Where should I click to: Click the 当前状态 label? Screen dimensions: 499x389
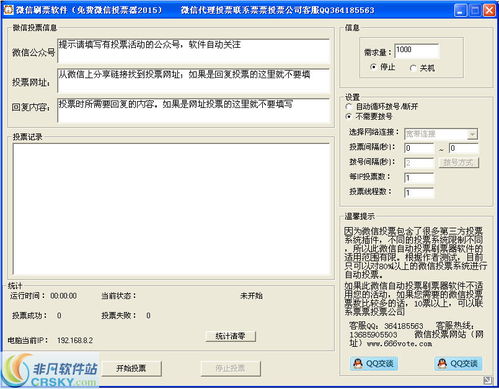[x=119, y=296]
